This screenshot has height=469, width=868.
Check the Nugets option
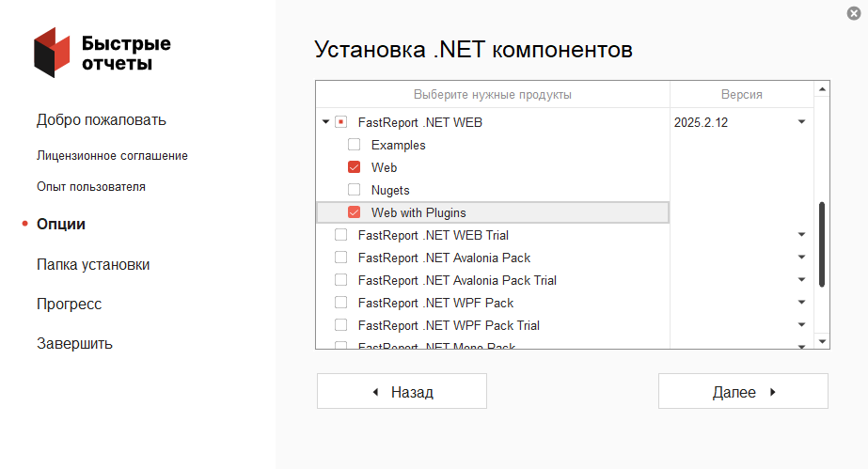[355, 190]
